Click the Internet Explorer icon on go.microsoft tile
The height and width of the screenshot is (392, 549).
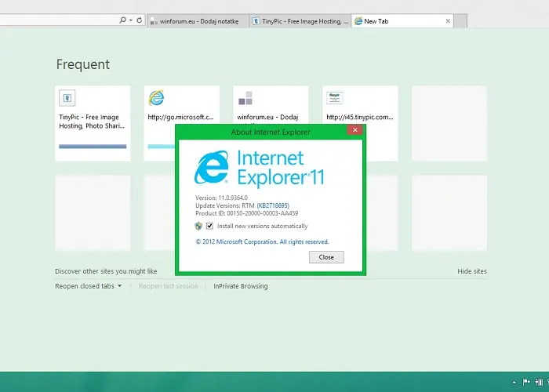(x=156, y=98)
